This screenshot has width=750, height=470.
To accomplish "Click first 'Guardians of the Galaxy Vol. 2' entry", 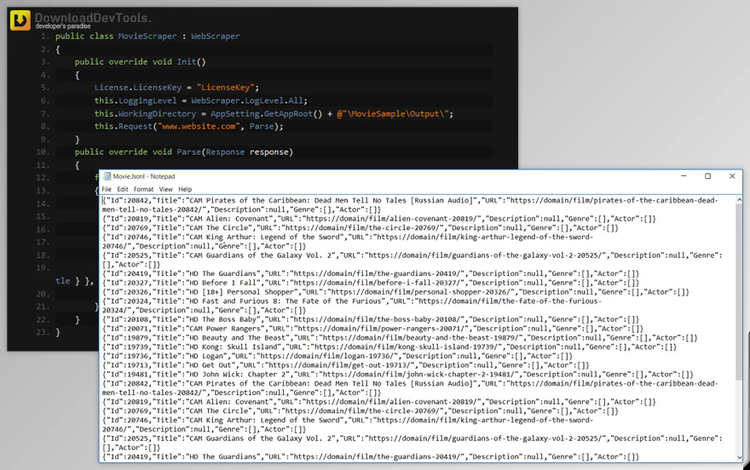I will 269,255.
